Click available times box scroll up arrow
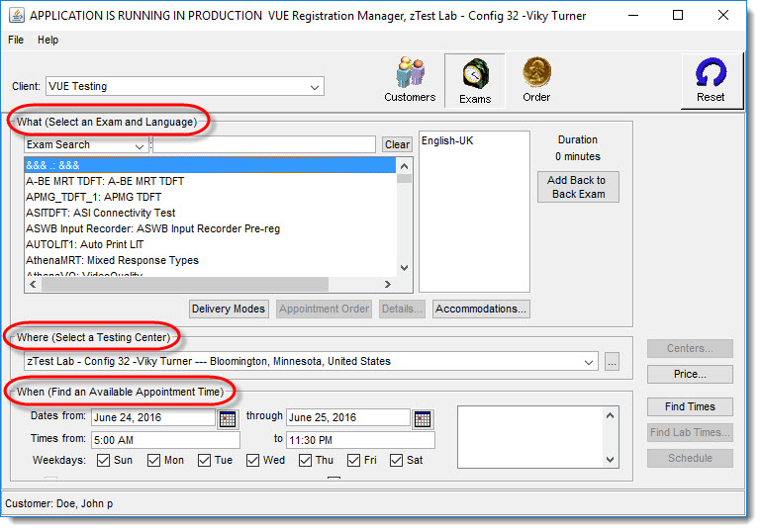 coord(611,416)
